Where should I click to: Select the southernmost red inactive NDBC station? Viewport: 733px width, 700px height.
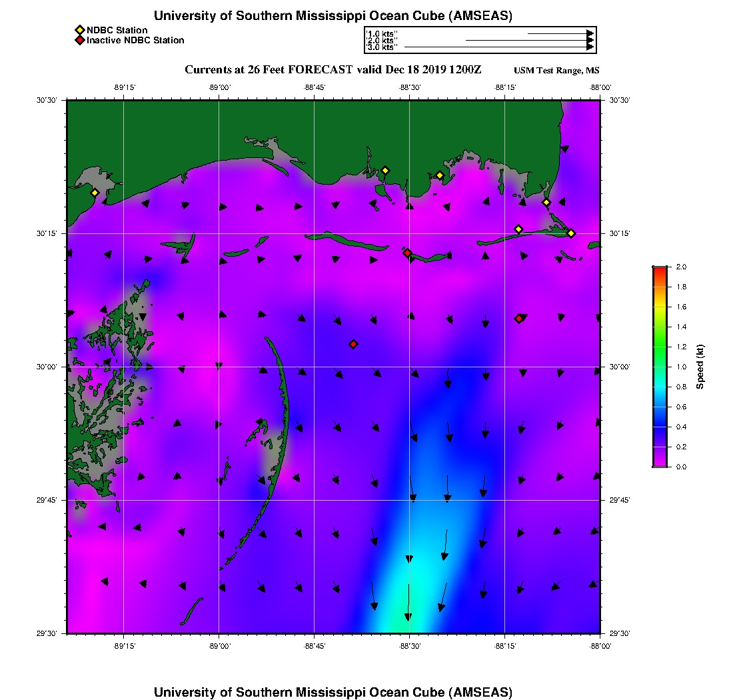coord(353,344)
